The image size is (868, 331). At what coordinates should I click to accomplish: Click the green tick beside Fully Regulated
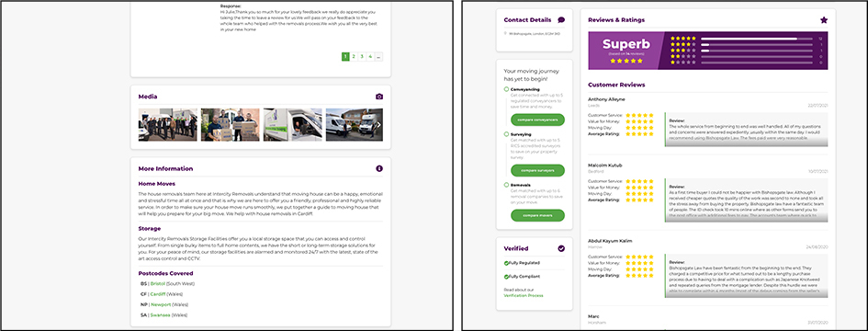[x=506, y=263]
